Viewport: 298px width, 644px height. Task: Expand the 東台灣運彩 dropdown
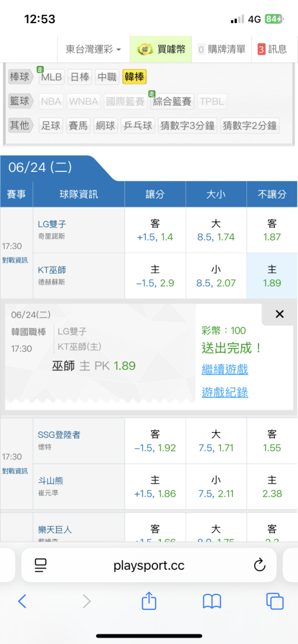pos(94,50)
